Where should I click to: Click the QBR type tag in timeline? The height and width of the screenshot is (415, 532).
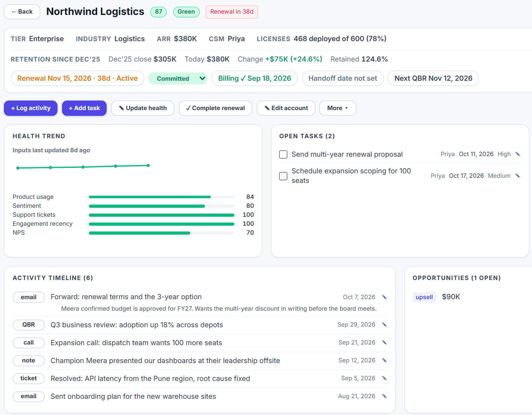click(29, 325)
